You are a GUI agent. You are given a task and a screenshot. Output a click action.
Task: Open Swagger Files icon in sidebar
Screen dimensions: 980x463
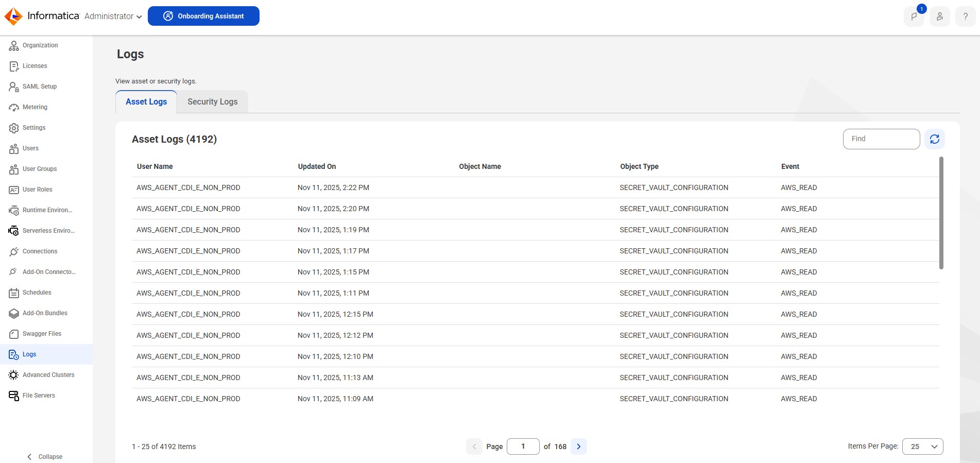pos(14,334)
